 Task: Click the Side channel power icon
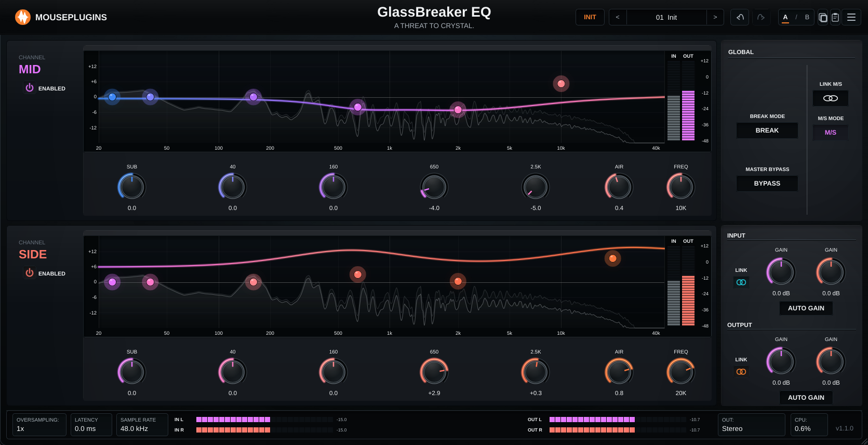tap(30, 273)
